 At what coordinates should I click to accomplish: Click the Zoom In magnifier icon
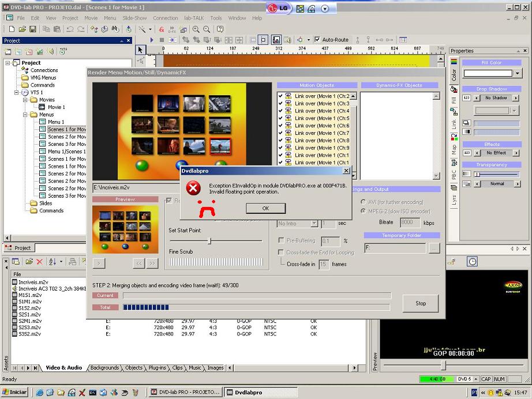coord(196,29)
